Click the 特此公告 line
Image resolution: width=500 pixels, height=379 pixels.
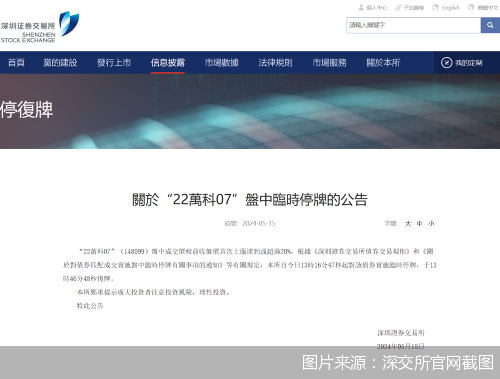pyautogui.click(x=90, y=306)
